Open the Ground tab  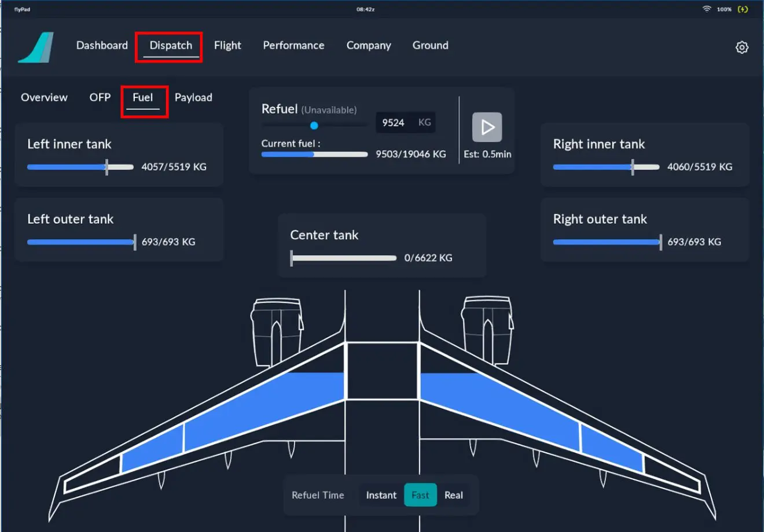click(x=430, y=46)
